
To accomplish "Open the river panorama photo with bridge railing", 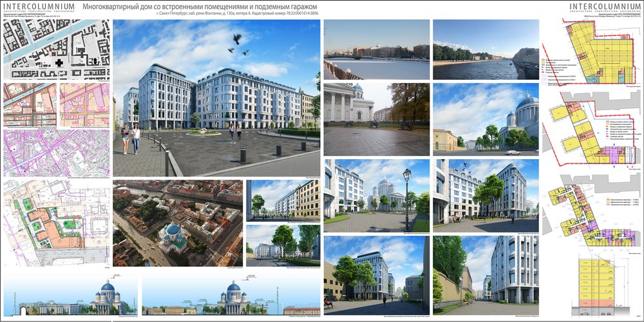I will point(376,50).
